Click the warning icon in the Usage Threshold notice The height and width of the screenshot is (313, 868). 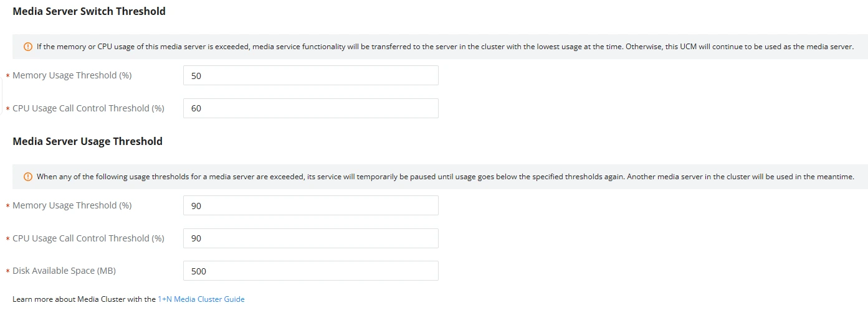tap(28, 177)
